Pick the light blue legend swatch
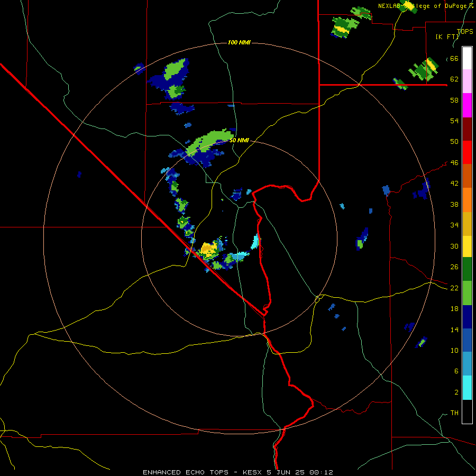This screenshot has height=476, width=476. 467,364
